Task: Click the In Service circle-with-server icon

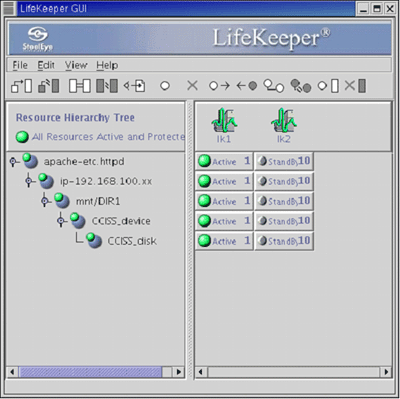Action: [328, 86]
